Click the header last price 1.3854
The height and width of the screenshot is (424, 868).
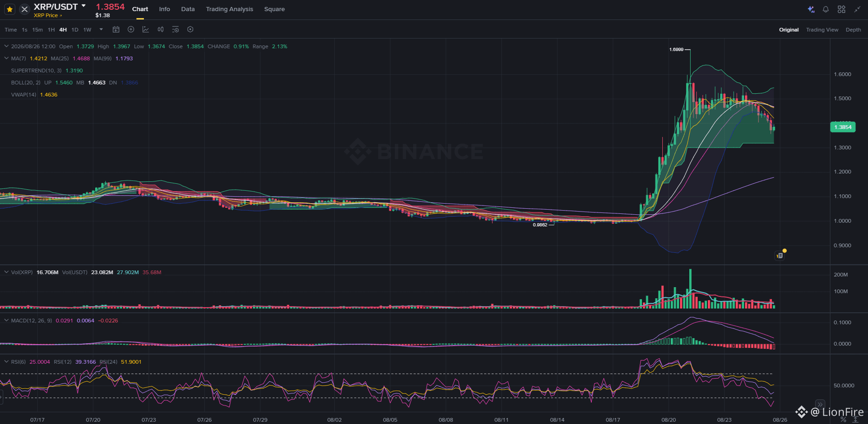pyautogui.click(x=110, y=6)
